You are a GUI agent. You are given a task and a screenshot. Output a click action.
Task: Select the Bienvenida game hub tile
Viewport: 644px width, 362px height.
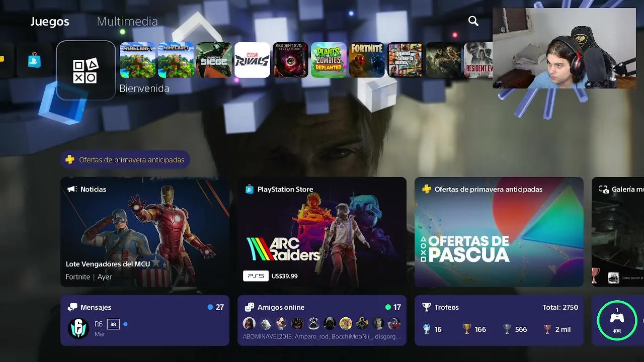(86, 70)
